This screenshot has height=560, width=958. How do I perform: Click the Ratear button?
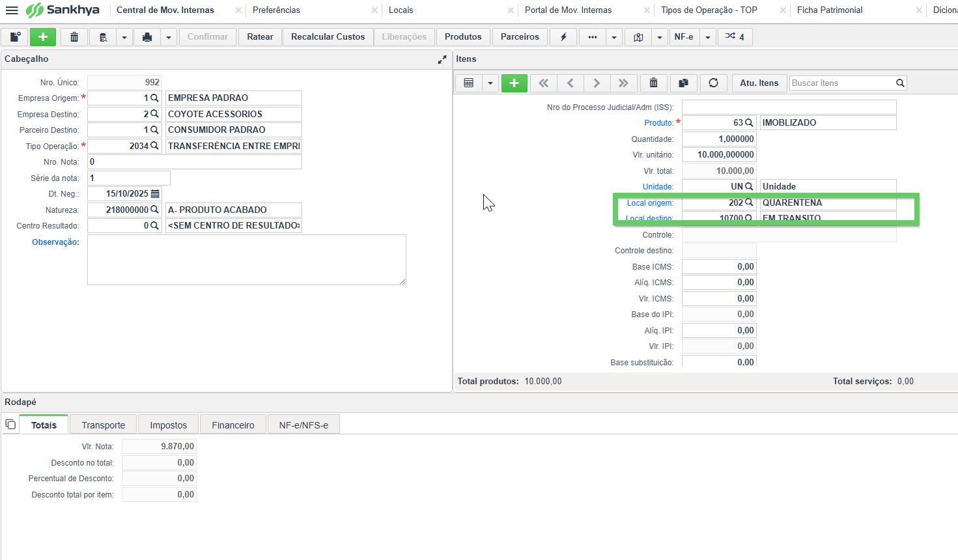coord(260,37)
